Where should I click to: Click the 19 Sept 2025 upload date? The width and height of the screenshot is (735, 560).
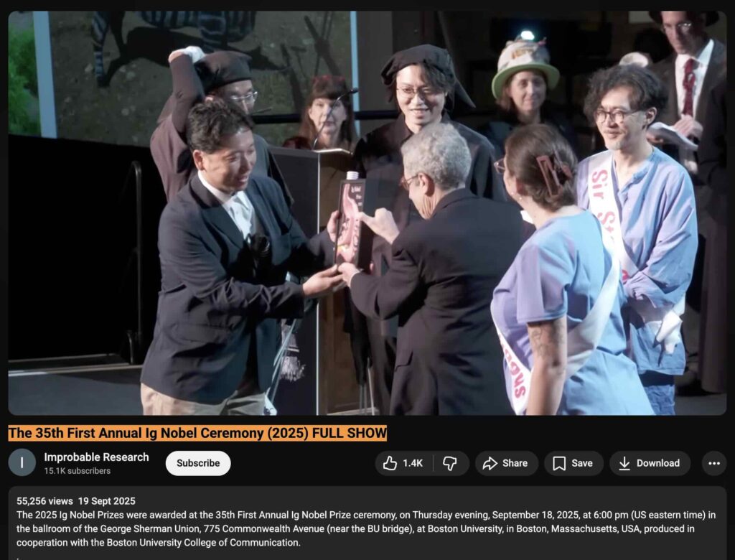point(108,501)
